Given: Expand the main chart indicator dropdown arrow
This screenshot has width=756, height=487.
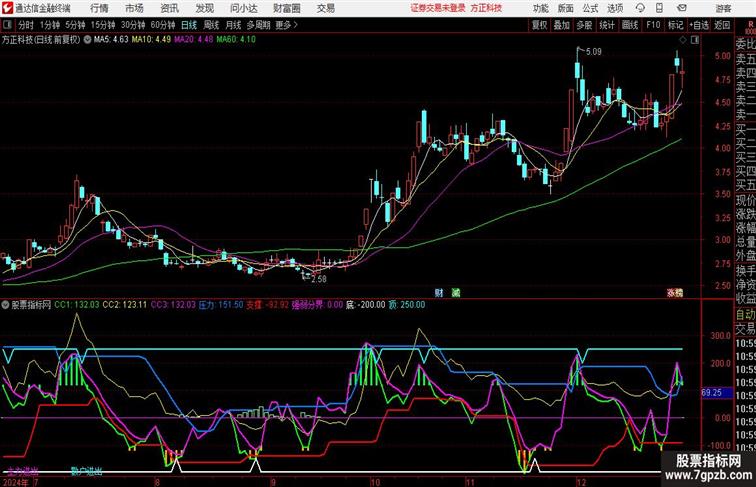Looking at the screenshot, I should 87,40.
